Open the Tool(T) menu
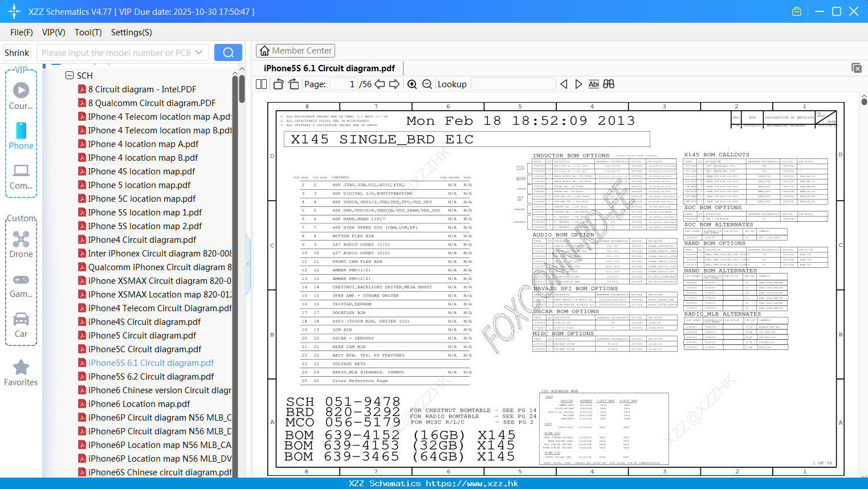The width and height of the screenshot is (868, 489). [x=88, y=32]
